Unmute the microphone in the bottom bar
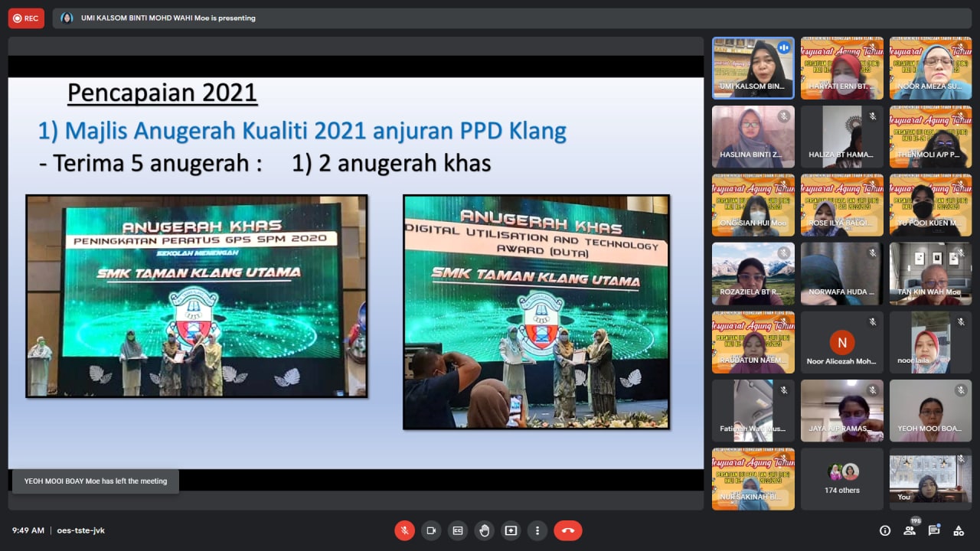Image resolution: width=980 pixels, height=551 pixels. tap(404, 530)
